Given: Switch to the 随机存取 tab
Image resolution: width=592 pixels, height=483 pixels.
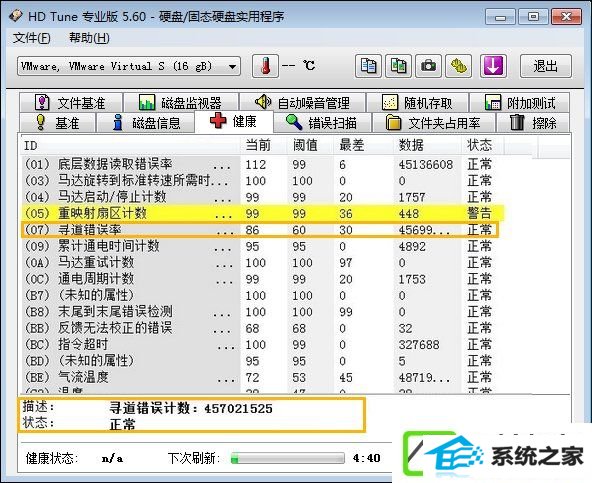Looking at the screenshot, I should point(418,102).
